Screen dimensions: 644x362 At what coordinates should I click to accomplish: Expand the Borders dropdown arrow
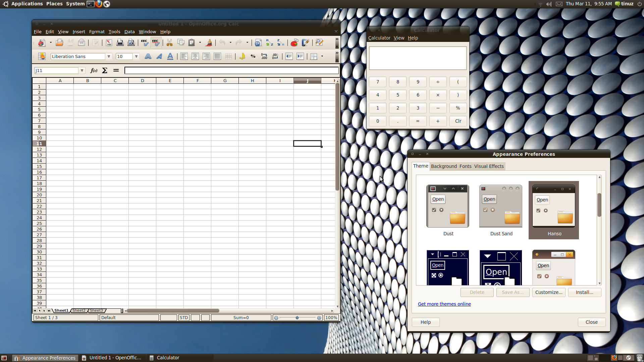322,56
